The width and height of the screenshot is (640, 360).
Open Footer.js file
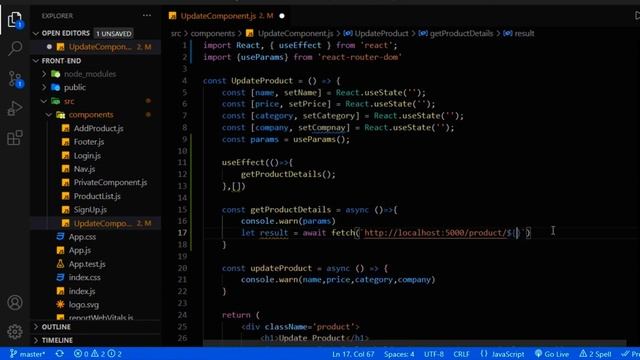click(x=89, y=142)
